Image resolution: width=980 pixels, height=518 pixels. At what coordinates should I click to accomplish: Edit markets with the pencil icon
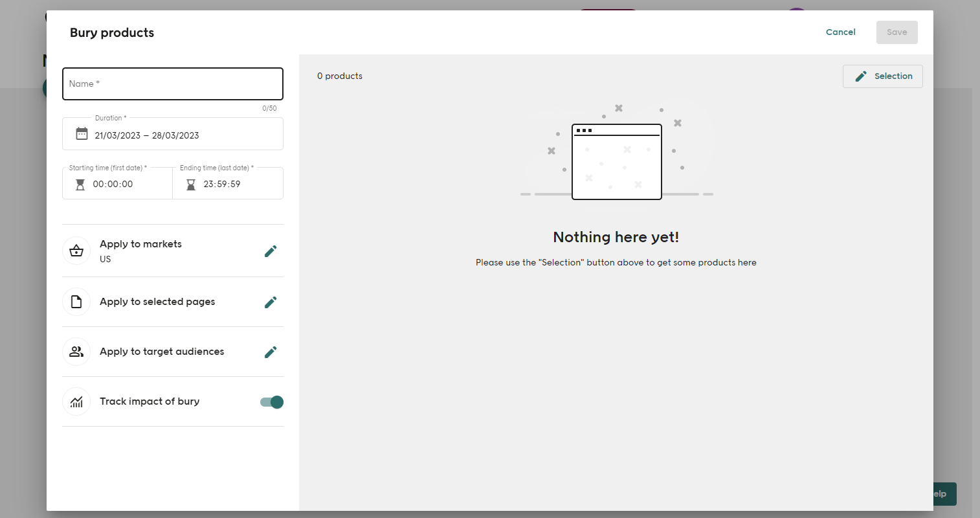pos(271,251)
